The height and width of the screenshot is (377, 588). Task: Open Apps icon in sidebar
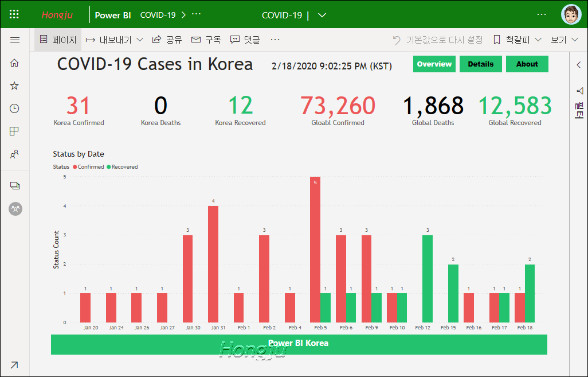point(14,131)
